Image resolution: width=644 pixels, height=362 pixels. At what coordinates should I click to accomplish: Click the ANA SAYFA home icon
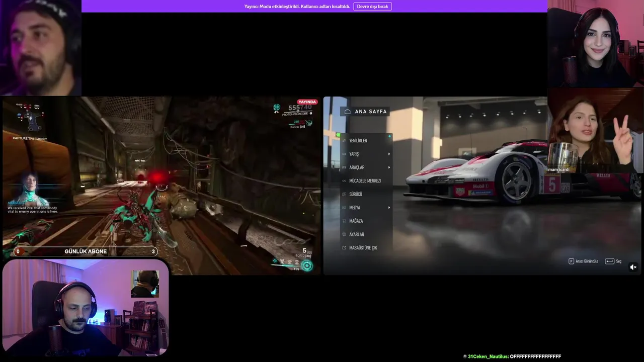tap(347, 112)
